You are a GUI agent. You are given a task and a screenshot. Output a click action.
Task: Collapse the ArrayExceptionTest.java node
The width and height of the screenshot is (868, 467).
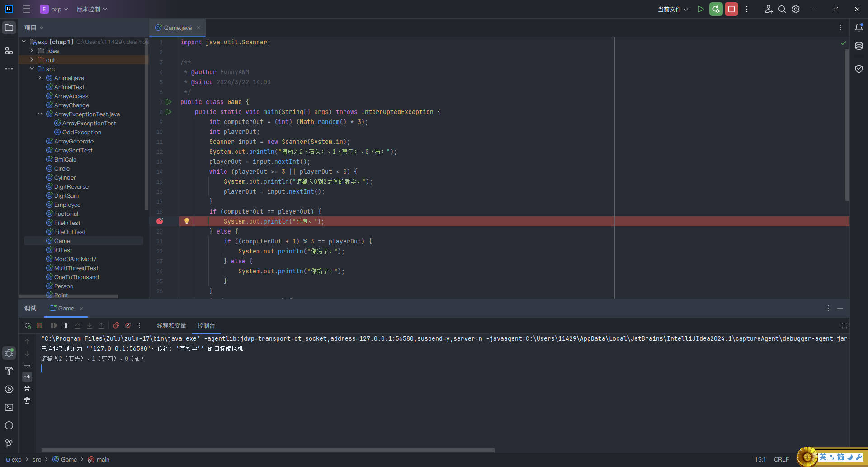tap(40, 114)
